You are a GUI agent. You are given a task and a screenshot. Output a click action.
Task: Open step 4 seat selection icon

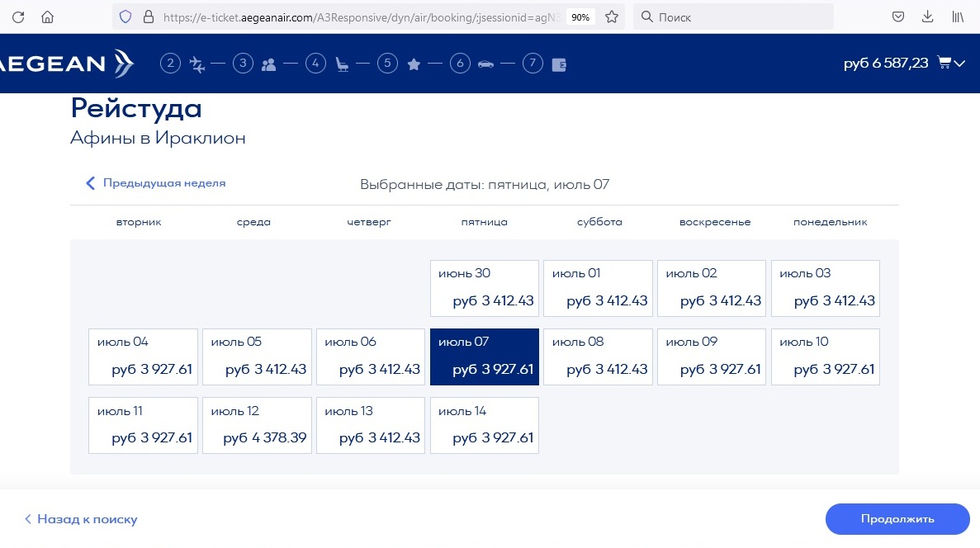(x=341, y=64)
